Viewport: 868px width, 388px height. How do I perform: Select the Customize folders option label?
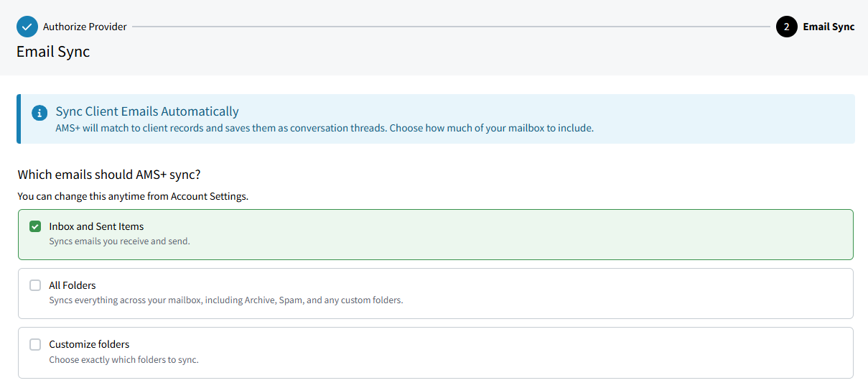click(89, 344)
